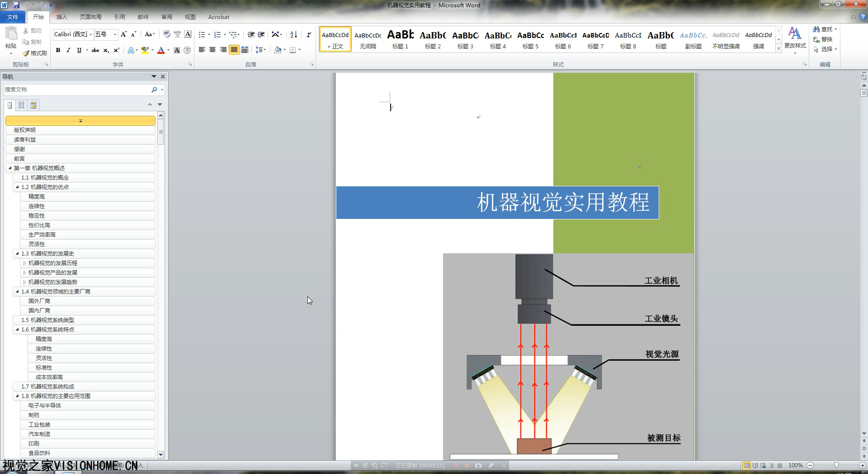The width and height of the screenshot is (868, 474).
Task: Toggle bold formatting
Action: click(x=58, y=50)
